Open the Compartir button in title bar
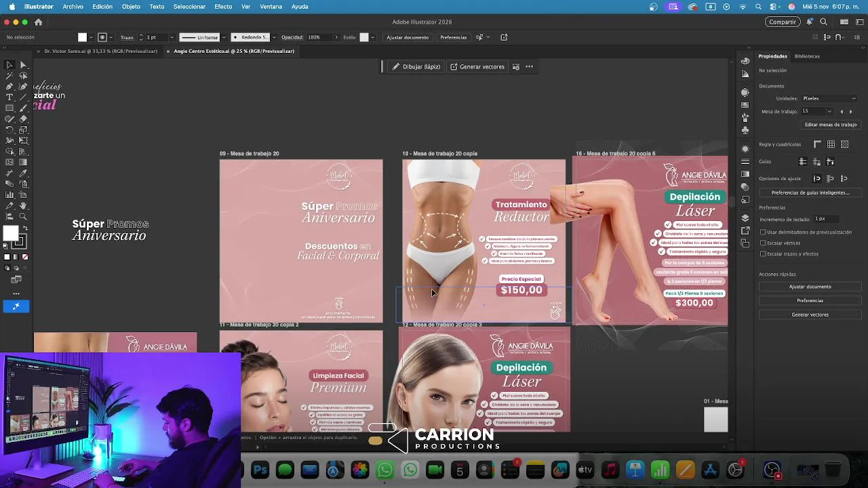Screen dimensions: 868x488 pyautogui.click(x=783, y=22)
